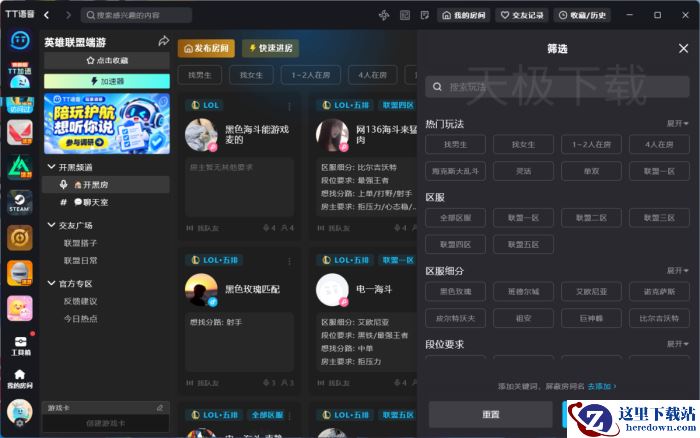Toggle the 灵活 filter chip

coord(523,171)
